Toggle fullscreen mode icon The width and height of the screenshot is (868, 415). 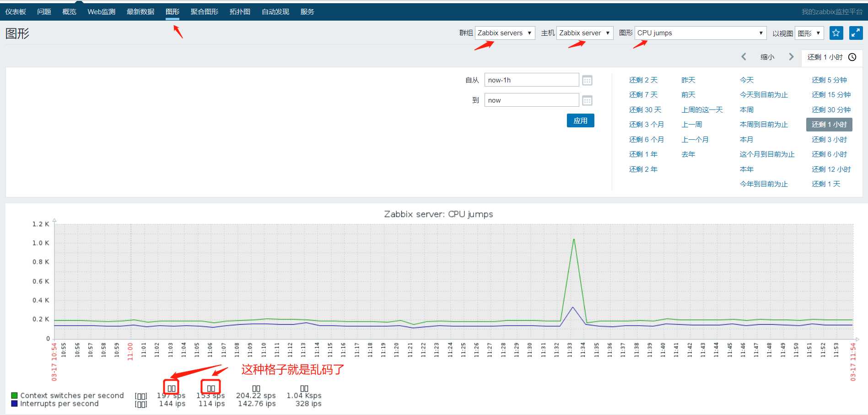[856, 33]
